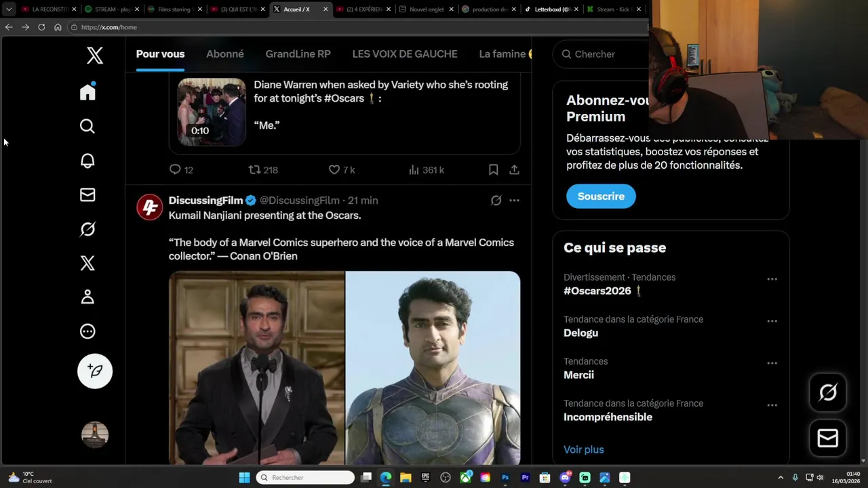The height and width of the screenshot is (488, 868).
Task: Open the Delogu trend
Action: 580,333
